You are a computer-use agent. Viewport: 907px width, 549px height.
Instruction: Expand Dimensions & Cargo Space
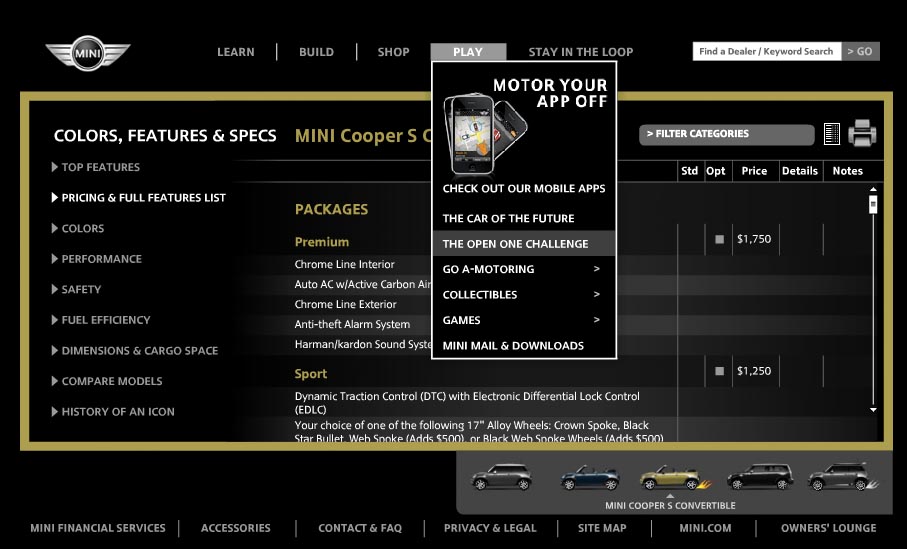134,351
